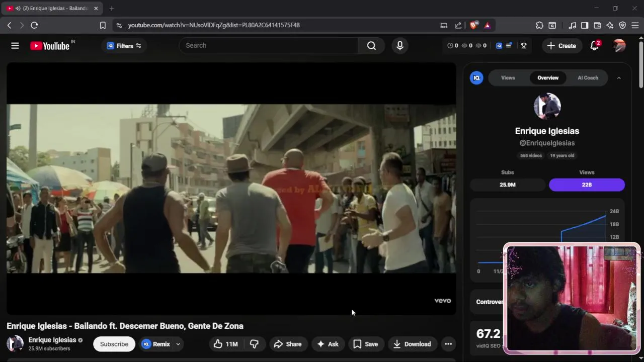
Task: Like the video with 11M thumbs up
Action: (x=225, y=344)
